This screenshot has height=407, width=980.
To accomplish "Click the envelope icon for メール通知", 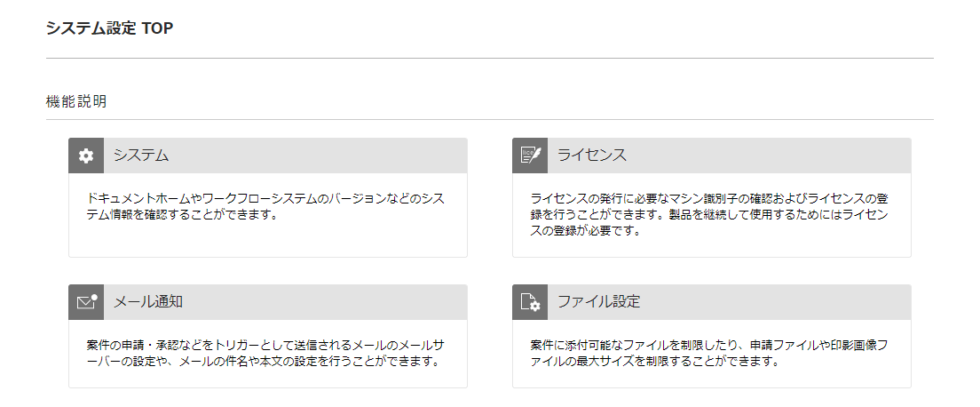I will pos(86,302).
